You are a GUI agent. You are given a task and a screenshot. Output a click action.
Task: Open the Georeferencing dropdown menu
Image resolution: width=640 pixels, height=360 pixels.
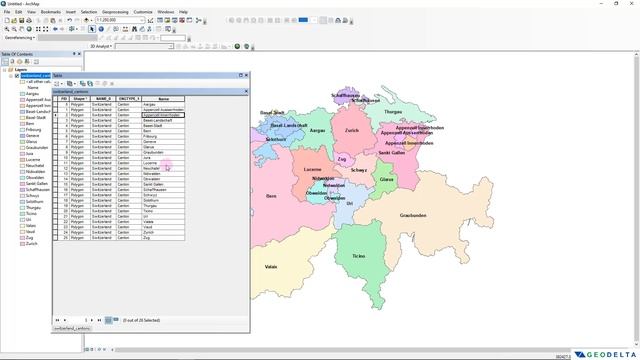click(x=20, y=38)
